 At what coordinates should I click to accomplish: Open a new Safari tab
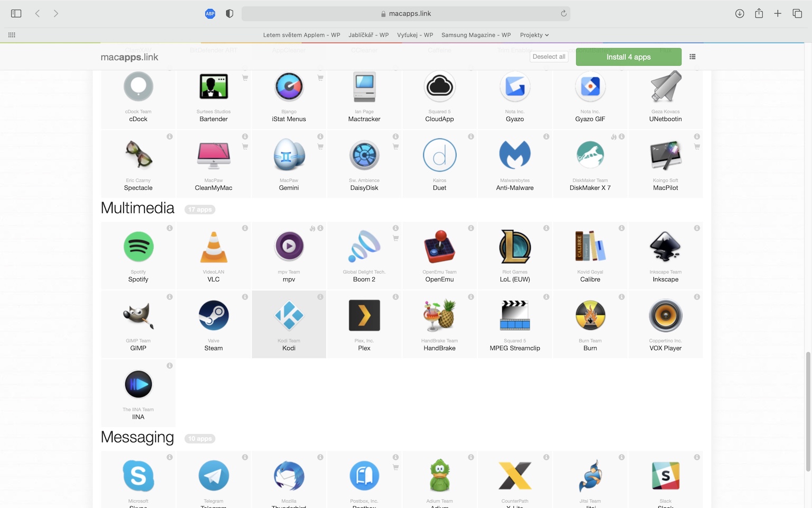[x=778, y=14]
